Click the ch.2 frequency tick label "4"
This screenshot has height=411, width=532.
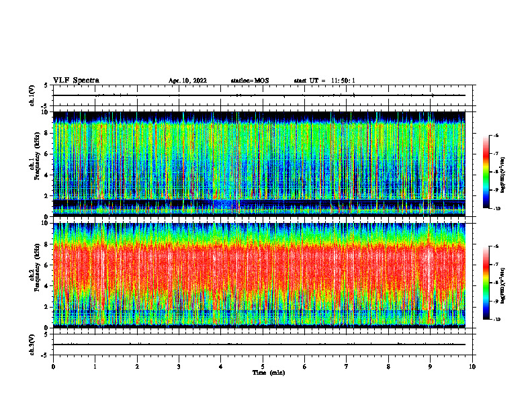47,286
